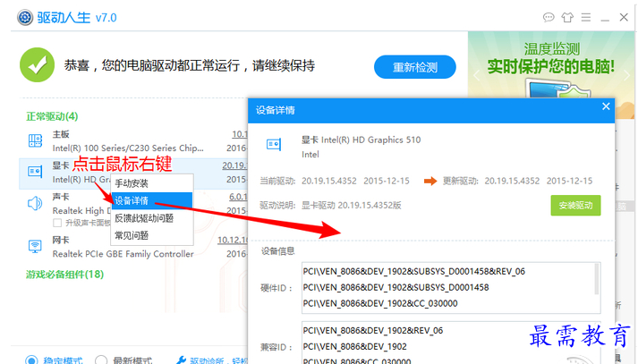This screenshot has height=364, width=638.
Task: Click the wrench icon beside 驱动诊所
Action: click(x=181, y=360)
